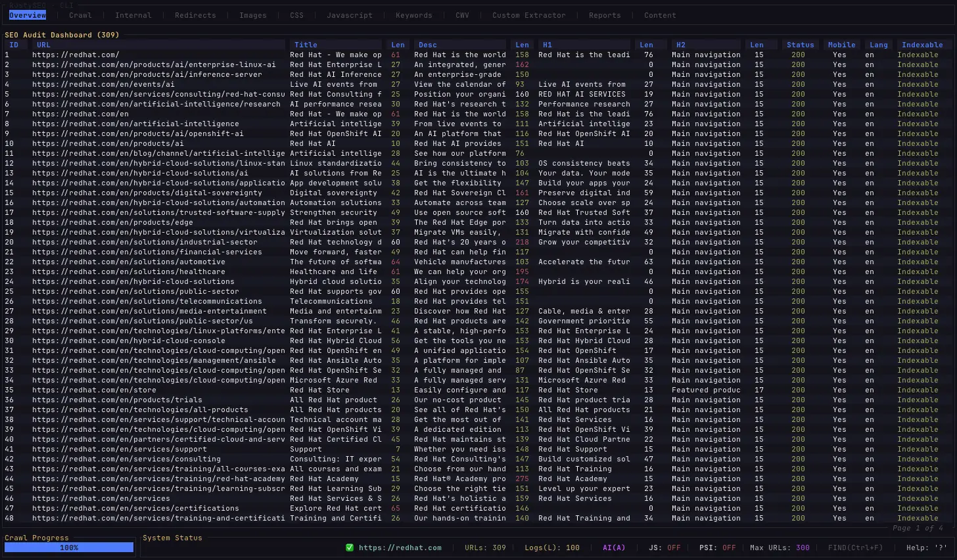Click the Max URLs: 300 setting

coord(780,548)
